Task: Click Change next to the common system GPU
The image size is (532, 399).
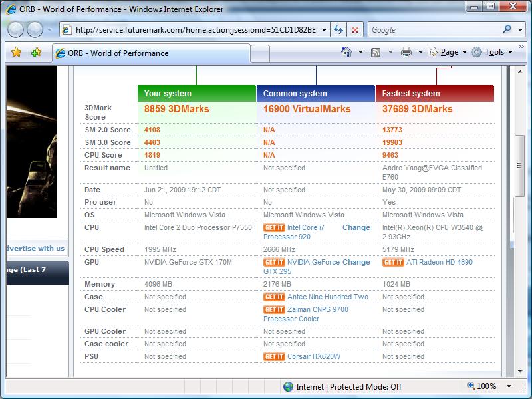Action: 356,262
